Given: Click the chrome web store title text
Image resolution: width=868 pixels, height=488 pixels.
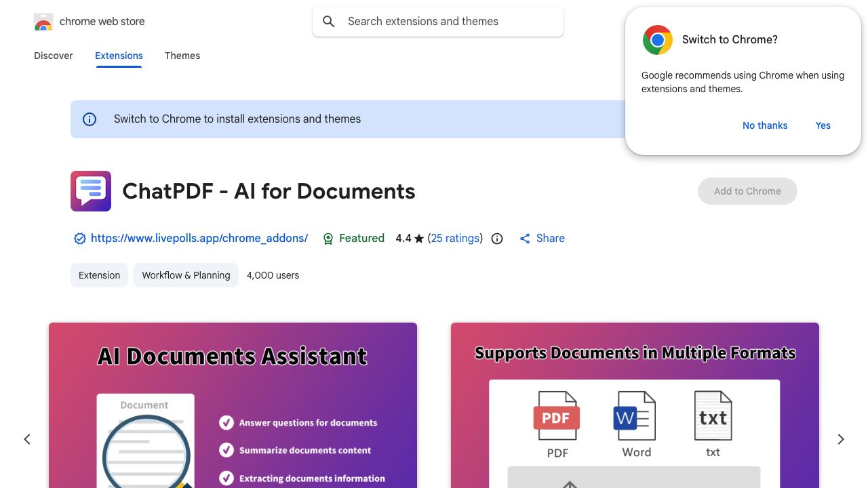Looking at the screenshot, I should [102, 22].
